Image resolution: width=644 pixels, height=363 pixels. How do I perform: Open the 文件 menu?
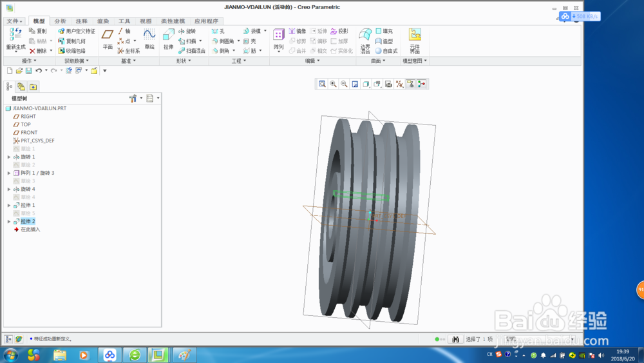pos(14,21)
